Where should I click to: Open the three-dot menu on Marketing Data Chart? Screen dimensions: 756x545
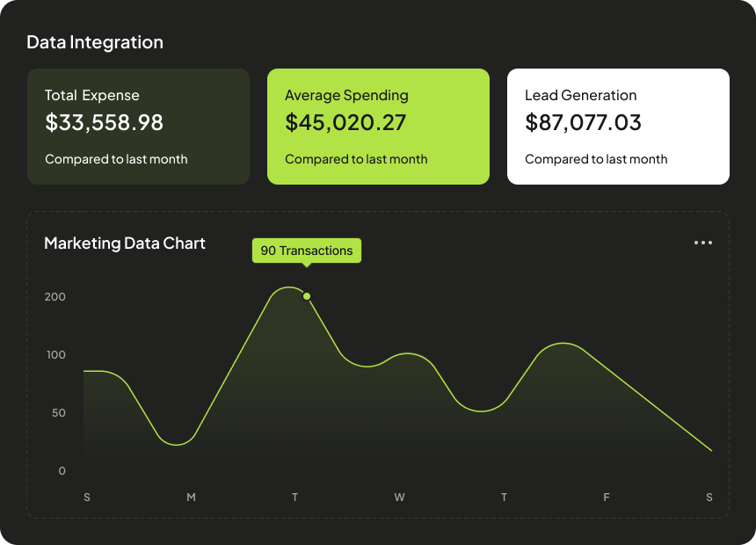point(702,243)
